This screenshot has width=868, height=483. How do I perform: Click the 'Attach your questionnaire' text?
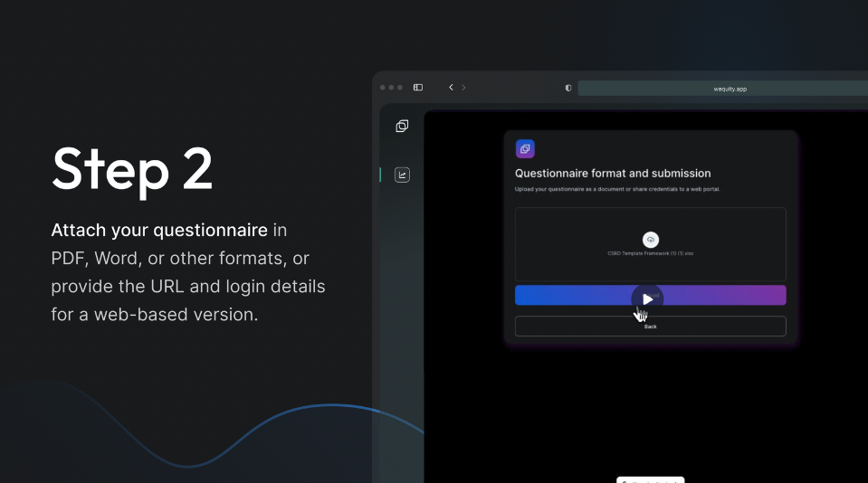pyautogui.click(x=159, y=230)
